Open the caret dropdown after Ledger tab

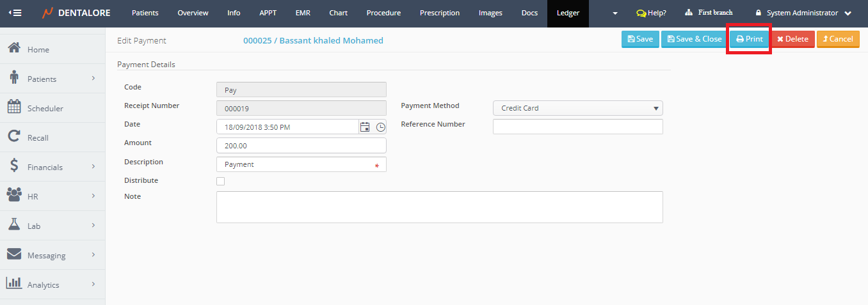(615, 13)
